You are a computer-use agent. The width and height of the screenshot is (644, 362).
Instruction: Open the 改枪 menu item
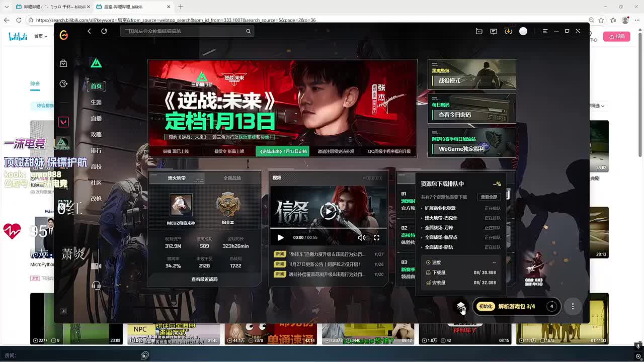click(x=96, y=199)
